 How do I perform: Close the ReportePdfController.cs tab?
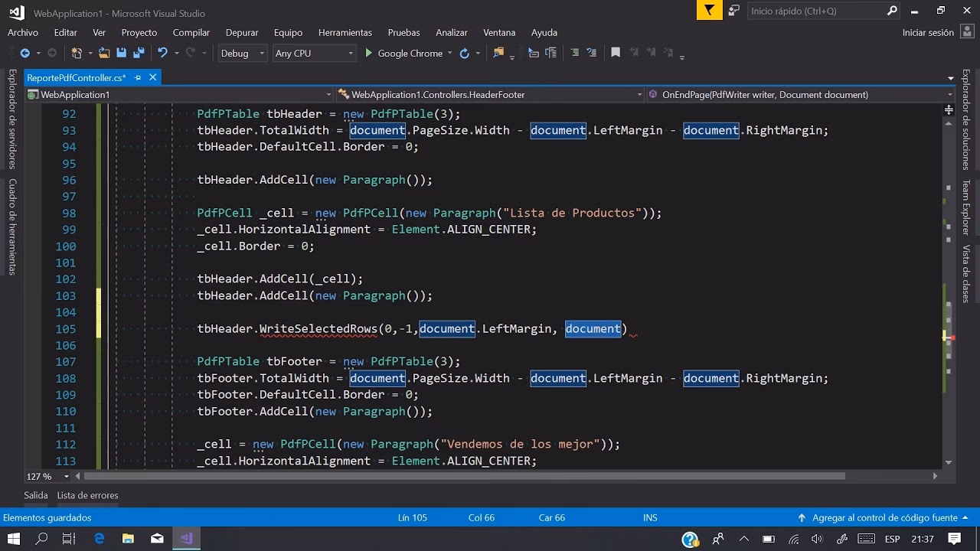click(x=153, y=77)
